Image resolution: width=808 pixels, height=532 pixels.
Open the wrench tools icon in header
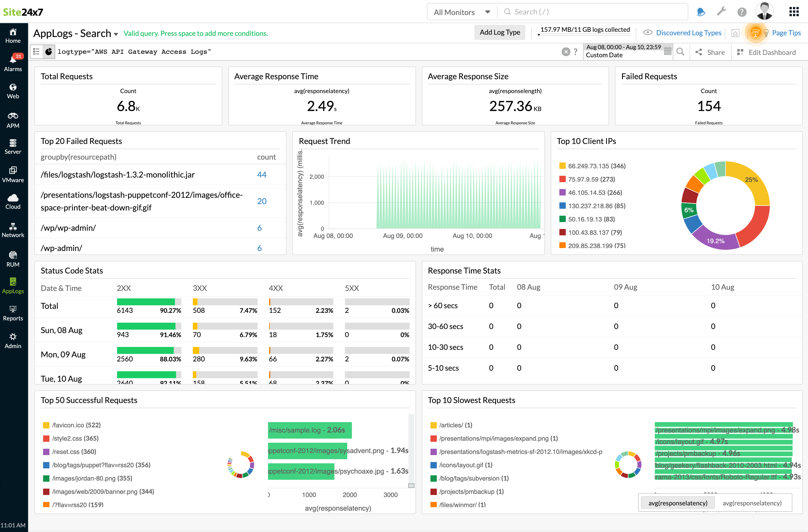(722, 12)
